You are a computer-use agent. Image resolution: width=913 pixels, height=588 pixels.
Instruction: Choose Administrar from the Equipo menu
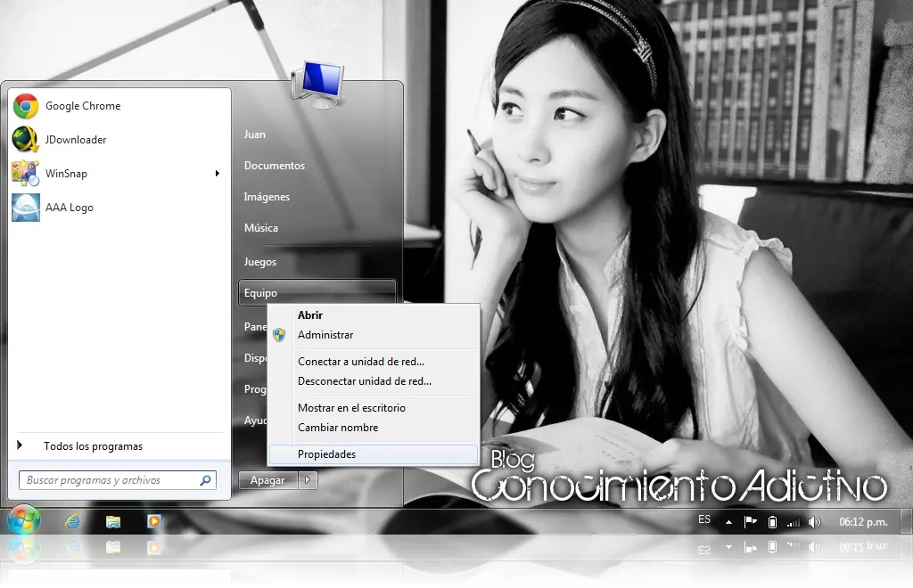click(327, 335)
